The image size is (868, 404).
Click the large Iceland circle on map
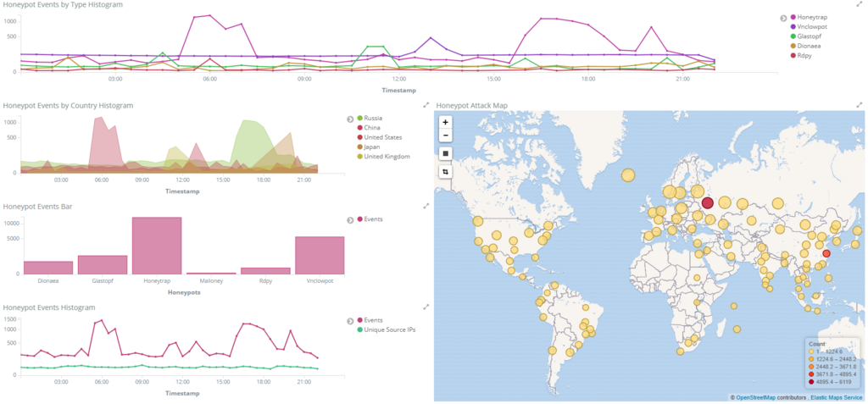point(628,175)
